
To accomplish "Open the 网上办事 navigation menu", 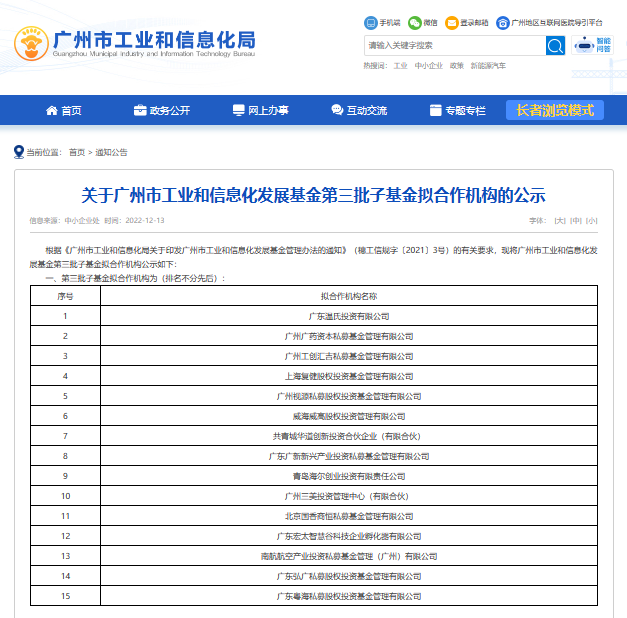I will [268, 110].
